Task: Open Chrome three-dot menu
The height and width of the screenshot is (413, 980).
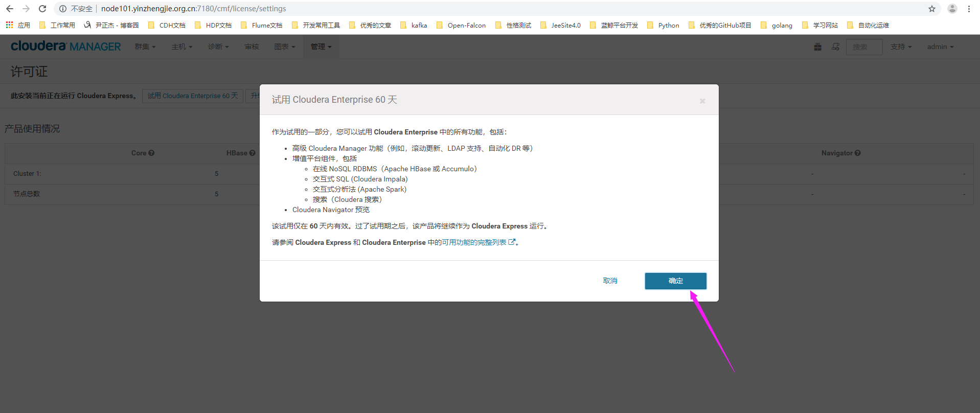Action: pyautogui.click(x=969, y=9)
